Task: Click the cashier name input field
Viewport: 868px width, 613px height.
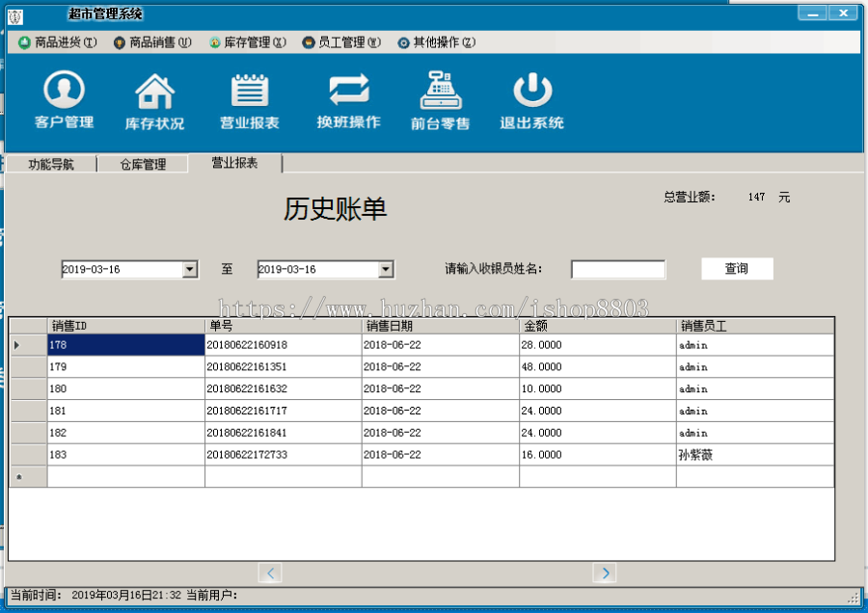Action: tap(617, 269)
